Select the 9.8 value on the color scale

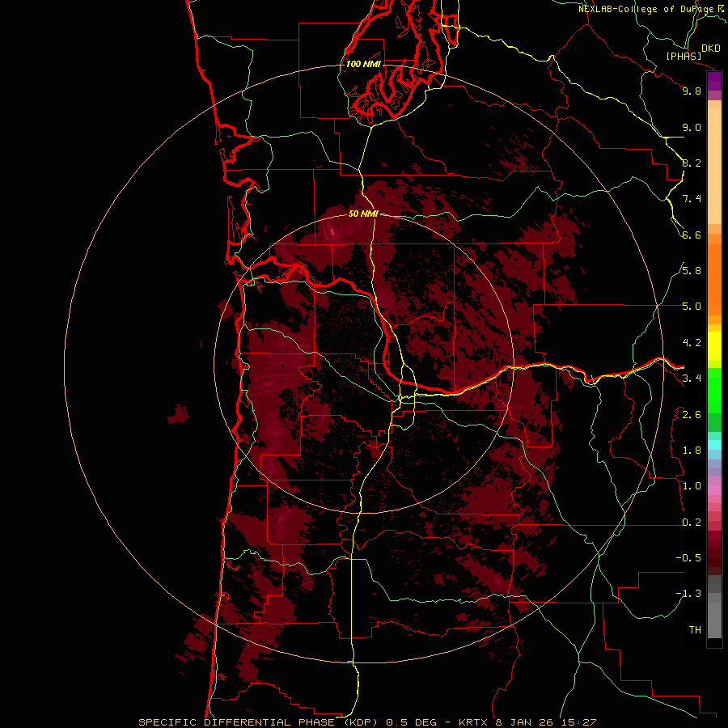[x=692, y=91]
